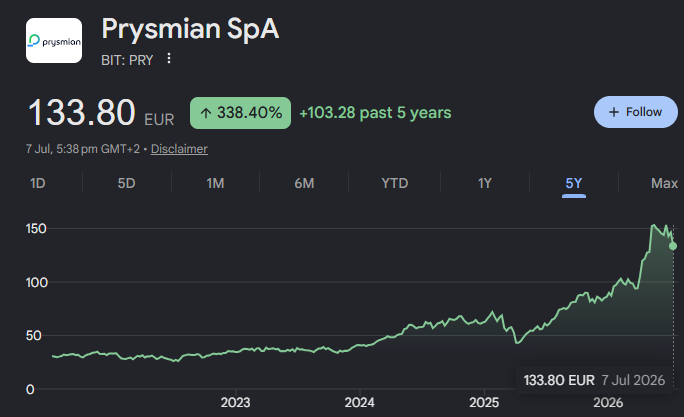Select the 5Y time range tab
The image size is (684, 417).
click(x=574, y=183)
